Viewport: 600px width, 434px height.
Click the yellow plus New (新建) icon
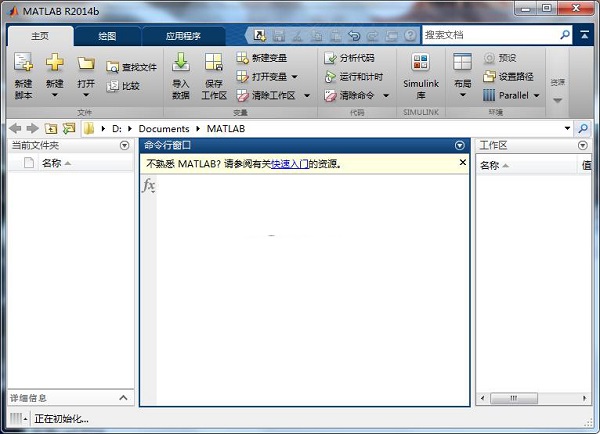55,62
